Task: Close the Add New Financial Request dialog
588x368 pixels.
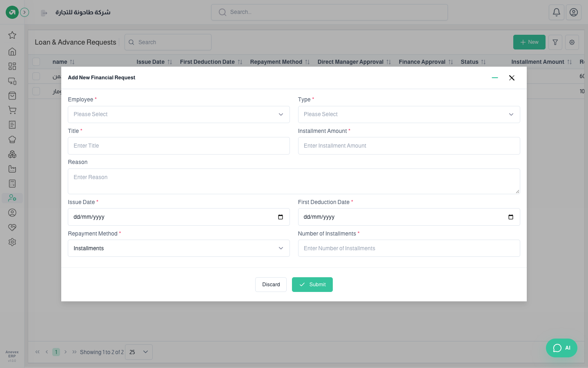Action: pos(512,78)
